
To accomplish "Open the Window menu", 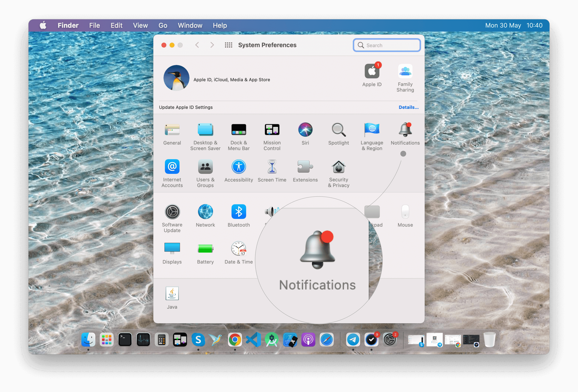I will pos(190,25).
